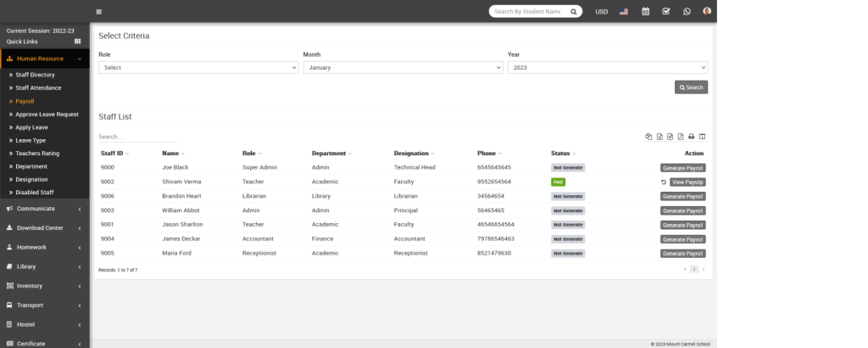Screen dimensions: 868x348
Task: Click next page arrow in pagination
Action: [704, 269]
